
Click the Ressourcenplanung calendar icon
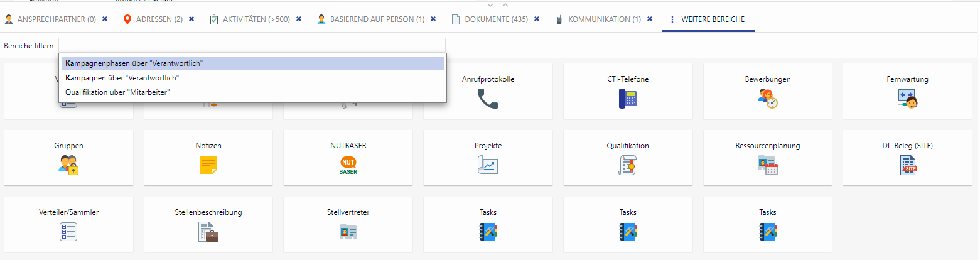(767, 165)
